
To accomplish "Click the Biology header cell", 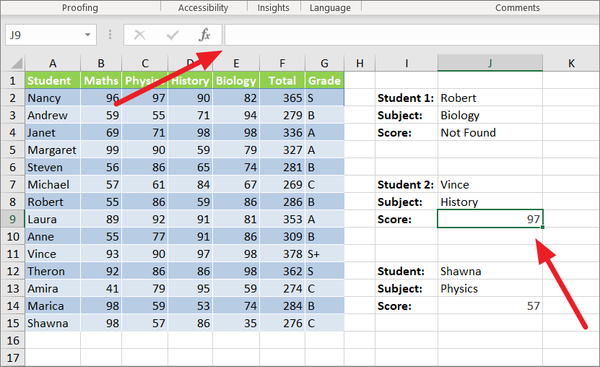I will click(236, 80).
